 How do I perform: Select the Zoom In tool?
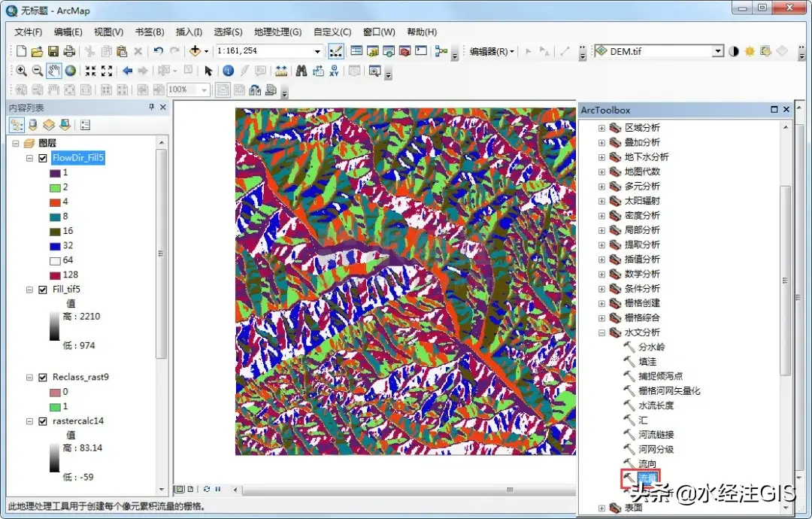coord(21,71)
